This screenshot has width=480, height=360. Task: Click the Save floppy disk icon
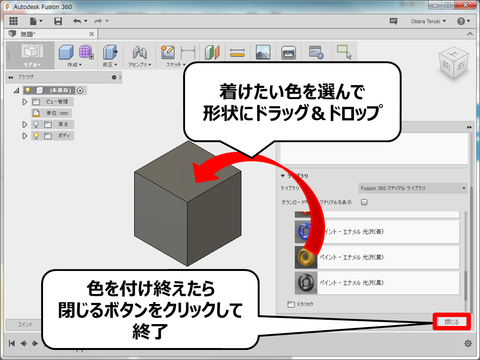coord(58,21)
